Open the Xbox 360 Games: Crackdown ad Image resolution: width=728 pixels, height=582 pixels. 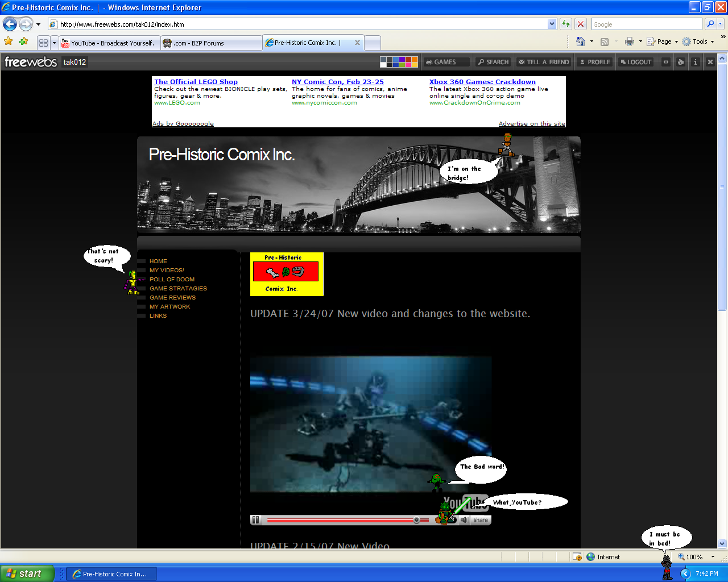pyautogui.click(x=482, y=82)
